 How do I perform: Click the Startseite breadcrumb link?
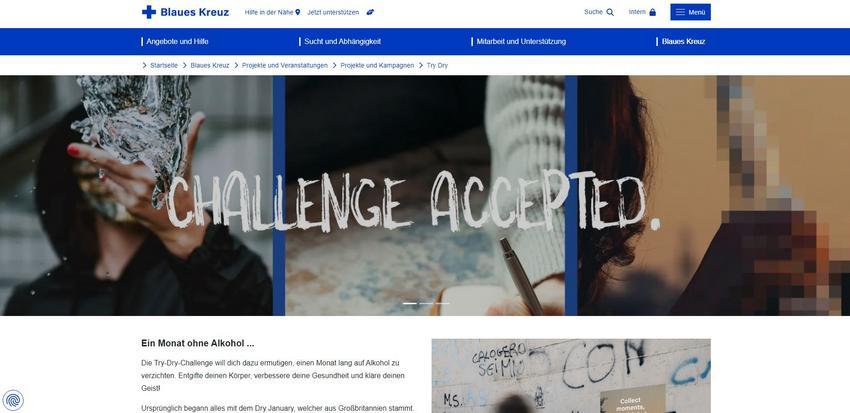point(164,65)
